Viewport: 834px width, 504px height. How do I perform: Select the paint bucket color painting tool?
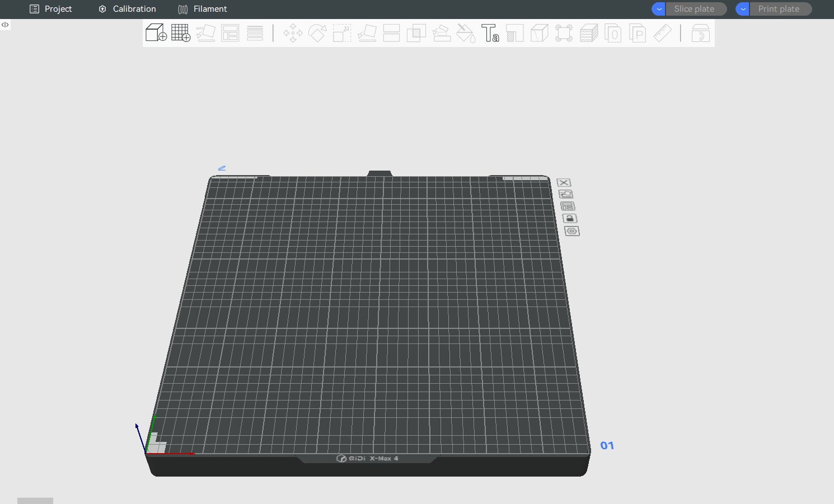(466, 33)
